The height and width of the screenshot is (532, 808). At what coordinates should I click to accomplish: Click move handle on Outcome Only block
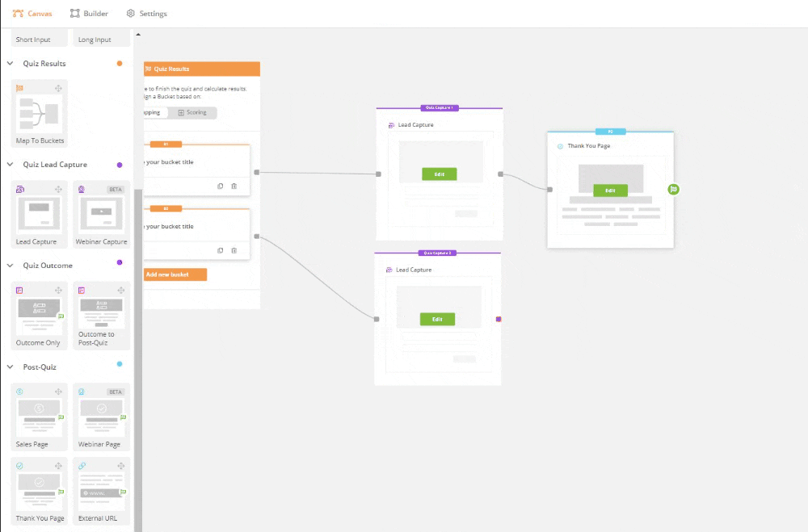58,290
